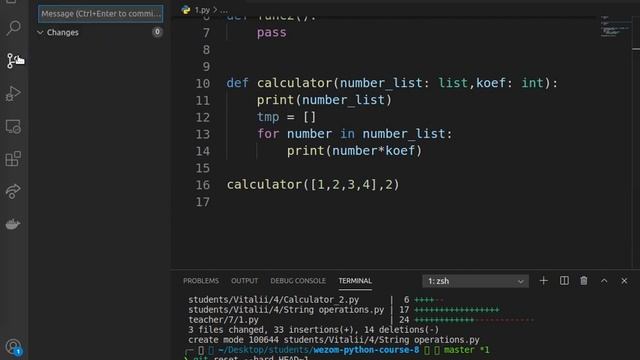Click 'teacher/7/1.py' in terminal output
This screenshot has width=640, height=360.
tap(223, 320)
